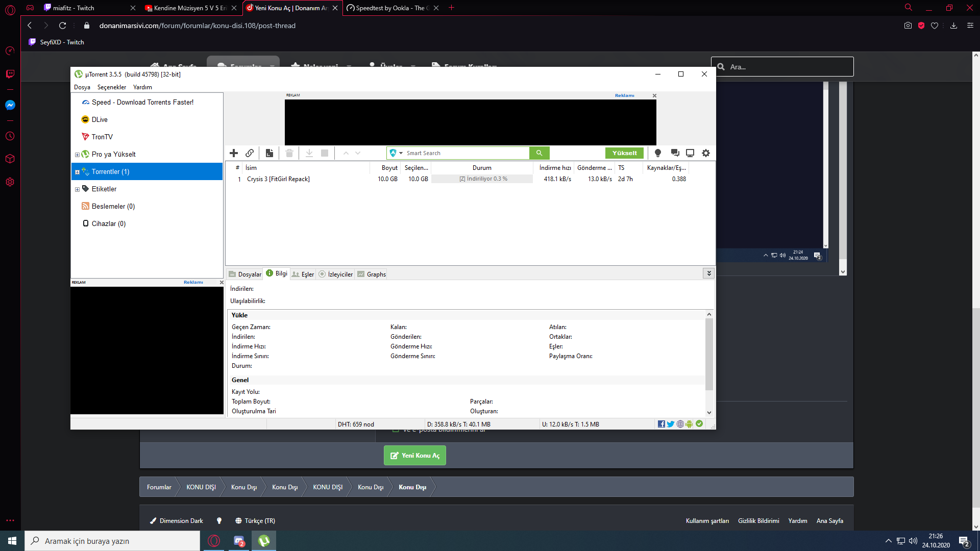Open the Yardım menu
This screenshot has height=551, width=980.
(142, 87)
